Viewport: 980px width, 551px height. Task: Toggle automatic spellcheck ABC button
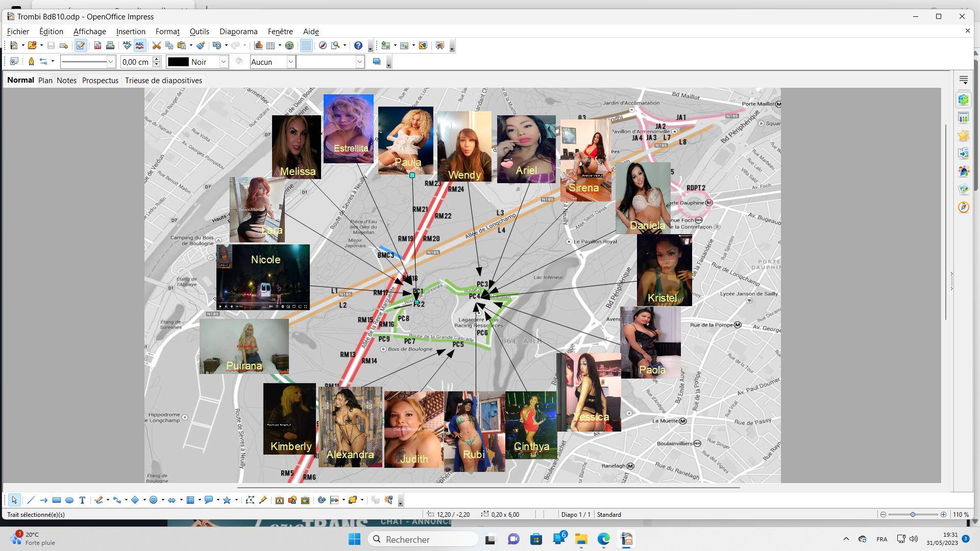(x=139, y=45)
